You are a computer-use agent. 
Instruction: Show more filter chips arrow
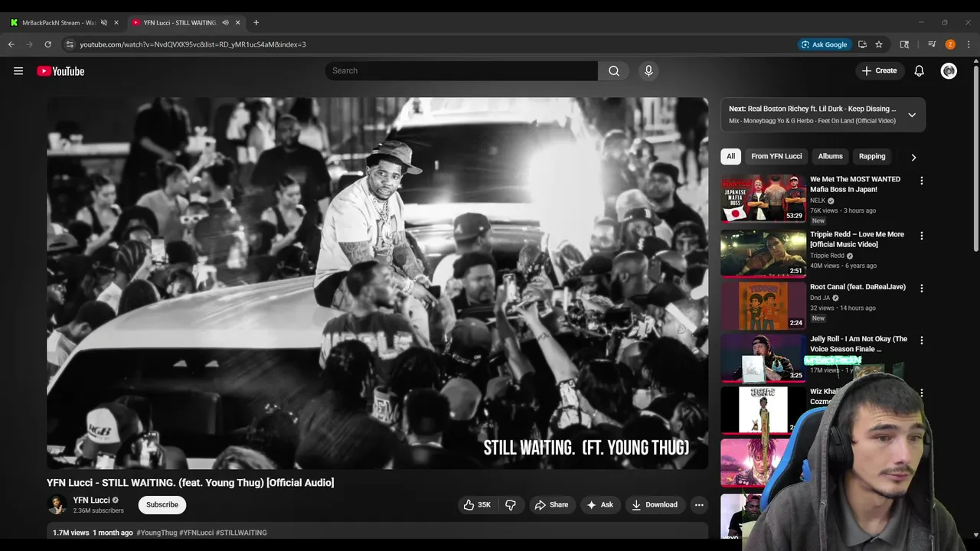click(x=913, y=157)
